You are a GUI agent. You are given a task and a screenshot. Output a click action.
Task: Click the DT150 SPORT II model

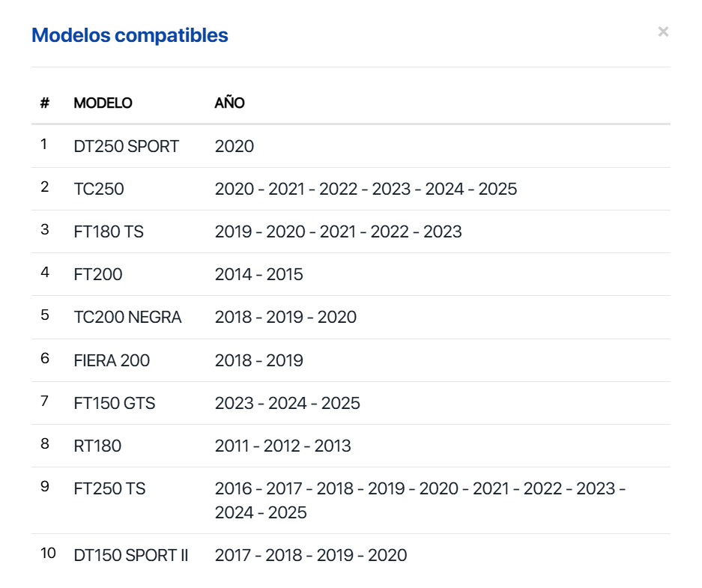click(131, 556)
